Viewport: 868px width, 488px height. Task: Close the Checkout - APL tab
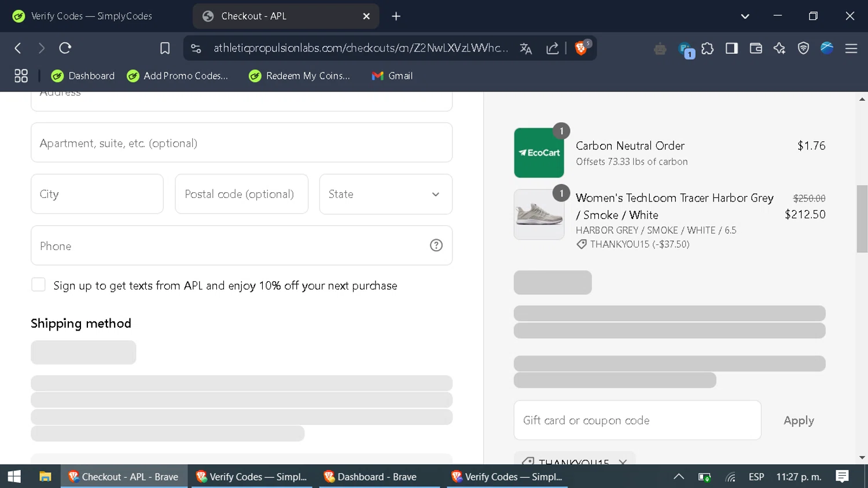(366, 16)
